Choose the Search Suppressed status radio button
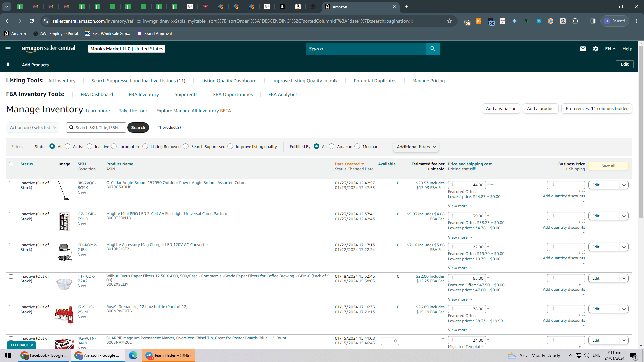 (186, 146)
